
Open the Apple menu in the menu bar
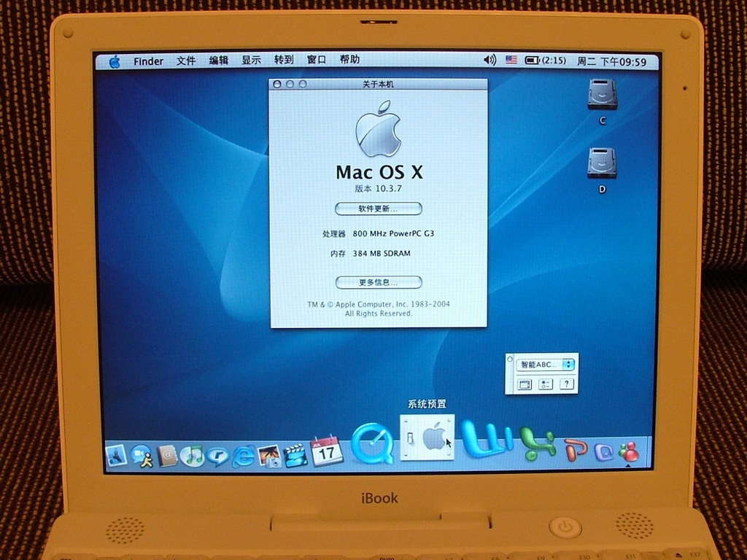pos(115,61)
